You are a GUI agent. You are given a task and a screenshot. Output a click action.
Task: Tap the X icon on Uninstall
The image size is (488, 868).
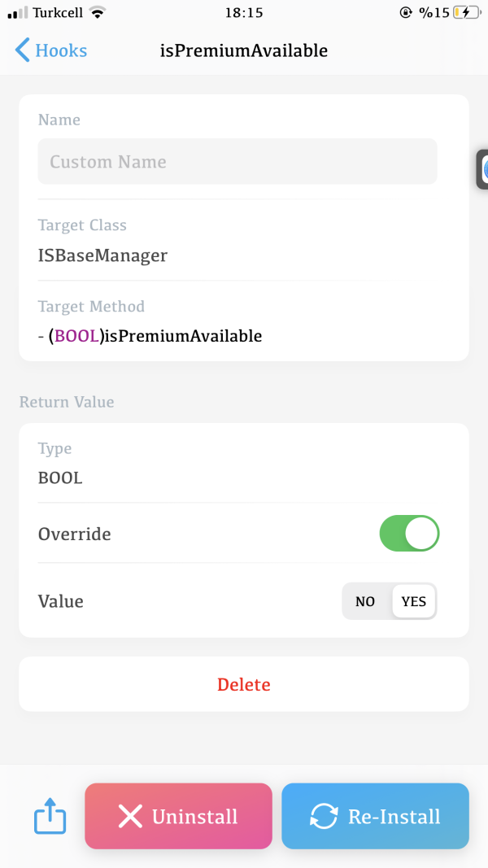(x=130, y=816)
